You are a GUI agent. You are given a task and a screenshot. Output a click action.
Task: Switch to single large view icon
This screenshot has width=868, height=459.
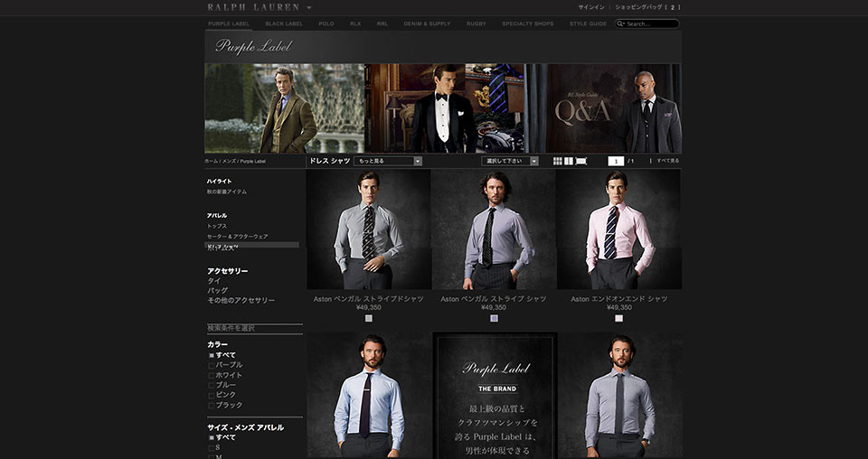581,161
